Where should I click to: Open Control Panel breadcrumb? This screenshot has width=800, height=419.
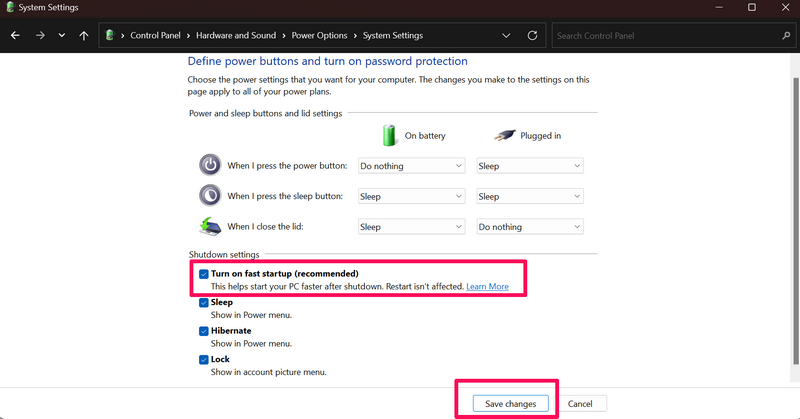tap(155, 35)
